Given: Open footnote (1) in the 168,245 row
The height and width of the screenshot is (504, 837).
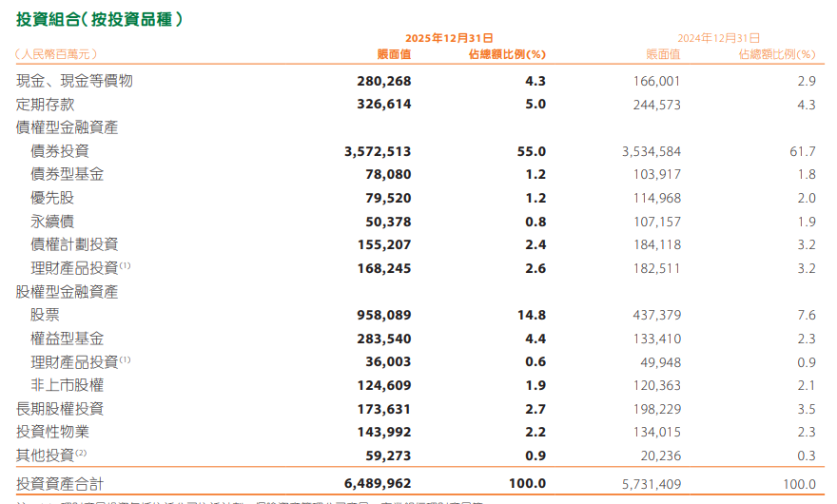Looking at the screenshot, I should pyautogui.click(x=125, y=265).
